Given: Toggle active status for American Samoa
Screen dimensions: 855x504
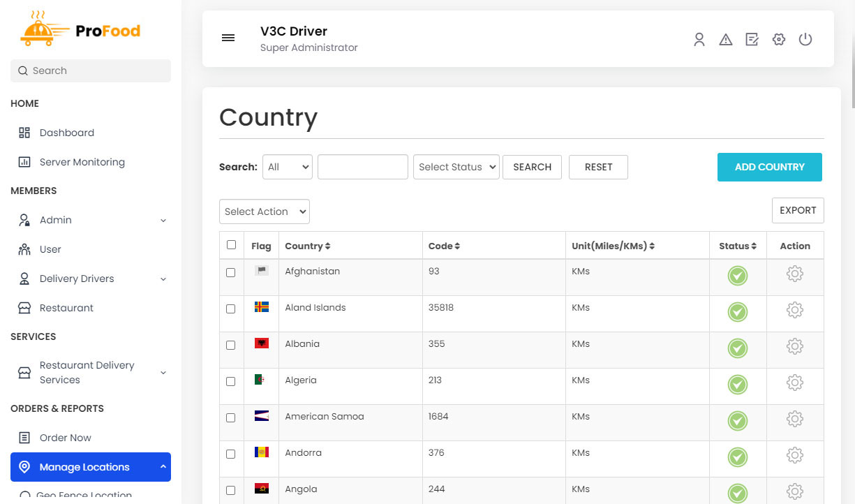Looking at the screenshot, I should point(738,421).
